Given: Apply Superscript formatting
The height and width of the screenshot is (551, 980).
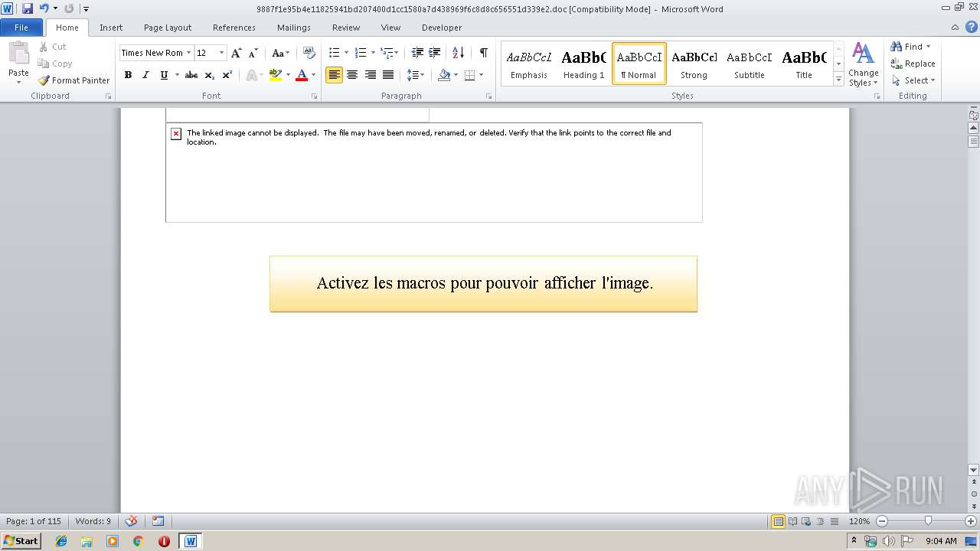Looking at the screenshot, I should [227, 75].
